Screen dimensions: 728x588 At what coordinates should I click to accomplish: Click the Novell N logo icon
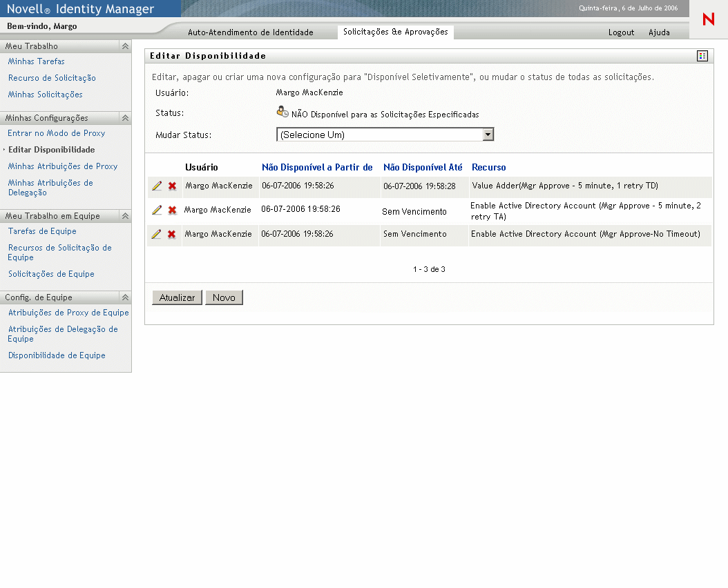708,20
